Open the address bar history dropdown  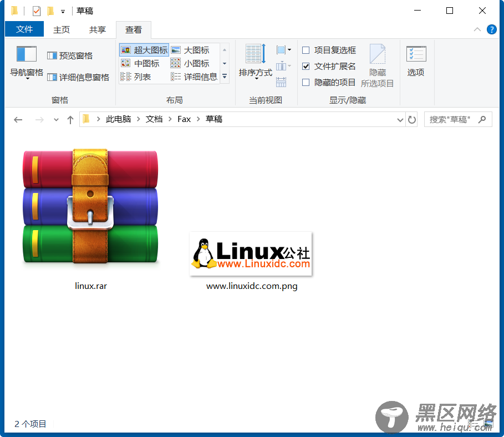tap(400, 120)
